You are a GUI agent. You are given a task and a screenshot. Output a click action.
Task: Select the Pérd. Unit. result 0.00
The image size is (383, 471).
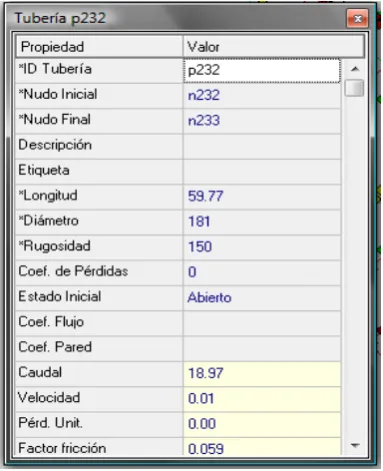[262, 424]
